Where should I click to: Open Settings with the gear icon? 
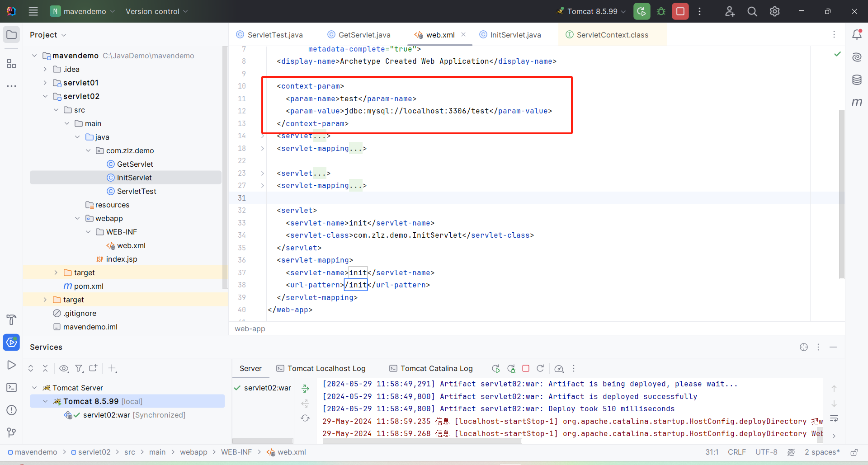pos(774,11)
